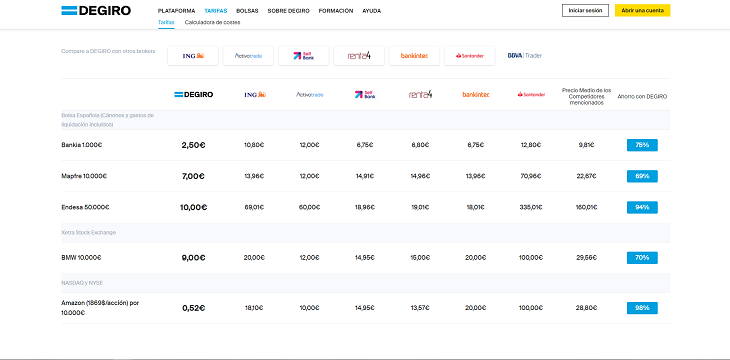Click Self Bank's 6,75€ Bankia price
Viewport: 730px width, 360px height.
coord(365,145)
